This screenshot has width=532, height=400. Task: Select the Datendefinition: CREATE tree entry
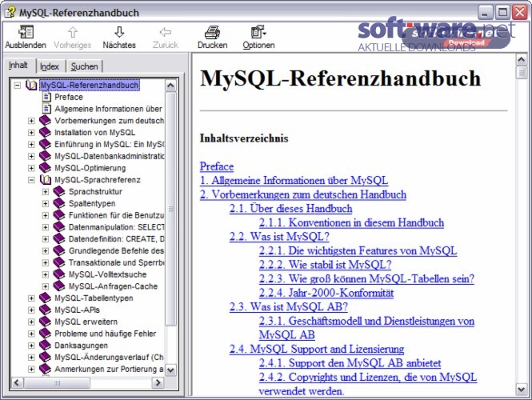(116, 239)
